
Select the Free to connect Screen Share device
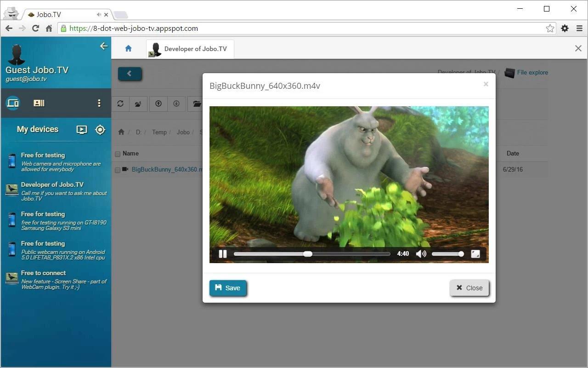(x=56, y=280)
